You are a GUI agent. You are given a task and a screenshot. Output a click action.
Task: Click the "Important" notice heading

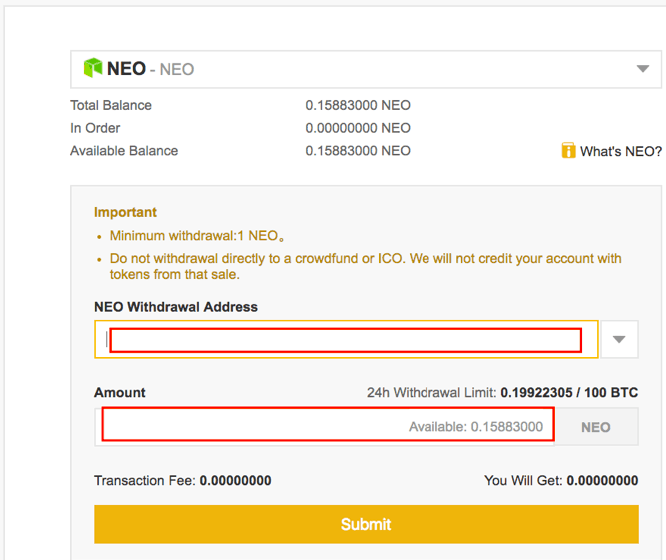(125, 212)
